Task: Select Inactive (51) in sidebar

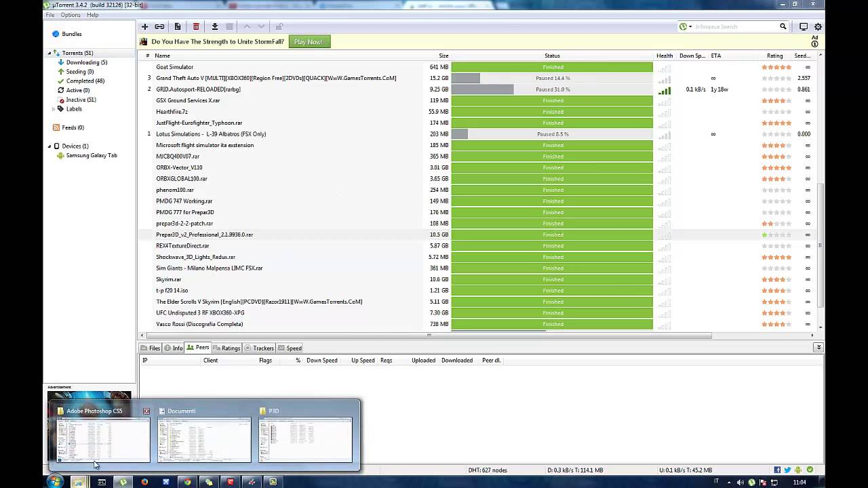Action: [x=81, y=100]
